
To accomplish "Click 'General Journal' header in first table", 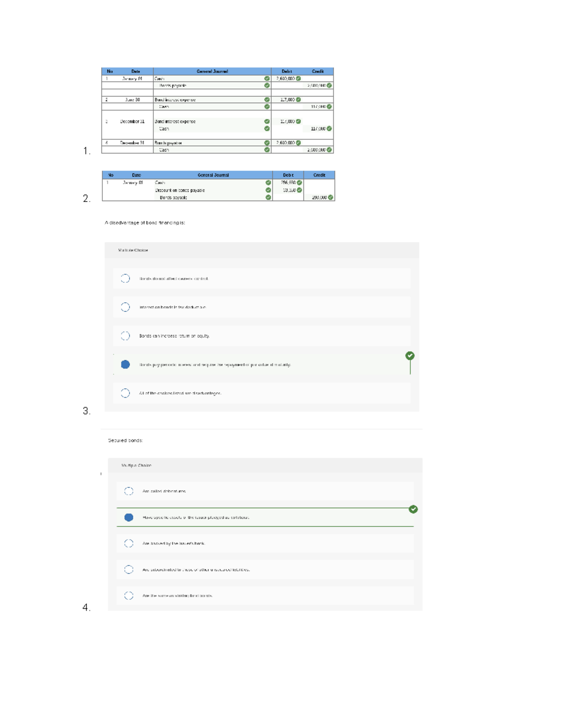I will click(212, 71).
